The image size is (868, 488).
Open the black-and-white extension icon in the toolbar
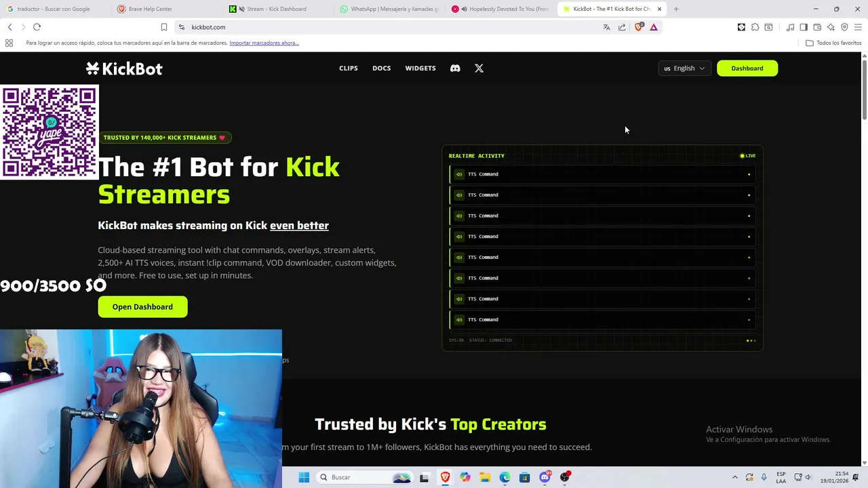click(x=741, y=27)
